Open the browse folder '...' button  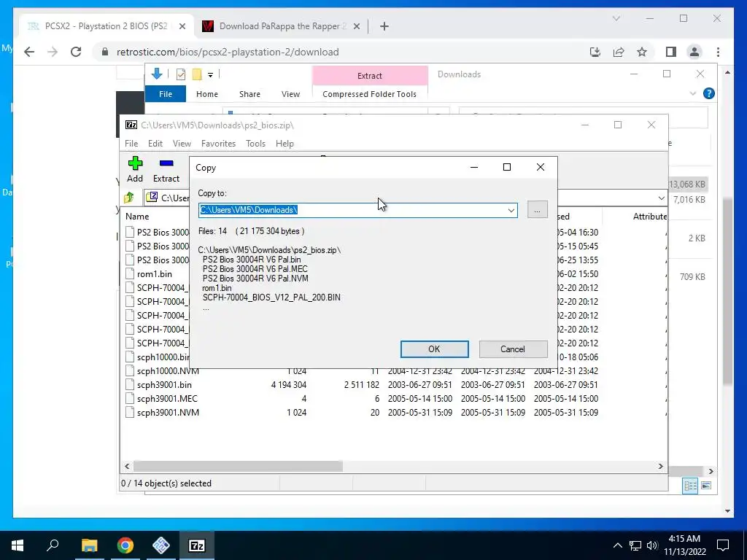click(x=537, y=209)
